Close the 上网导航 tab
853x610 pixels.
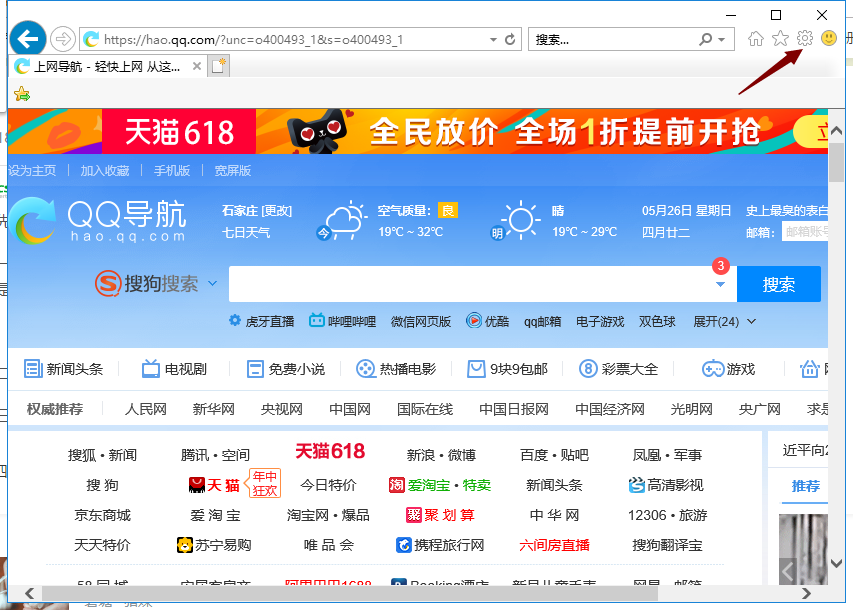197,66
